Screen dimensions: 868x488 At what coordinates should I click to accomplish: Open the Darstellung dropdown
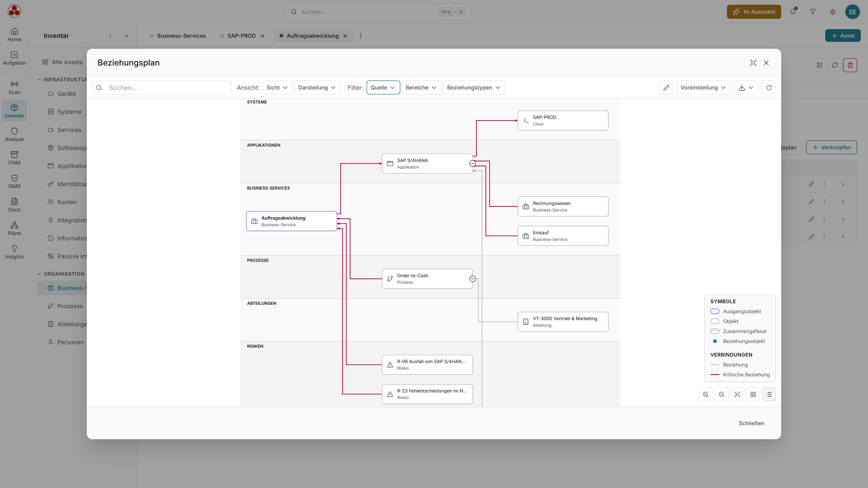(x=317, y=88)
